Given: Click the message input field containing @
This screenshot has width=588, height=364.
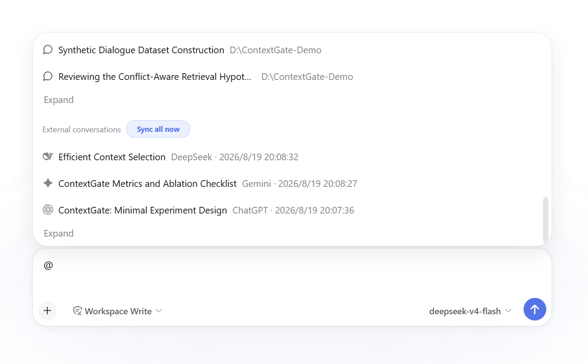Looking at the screenshot, I should click(292, 272).
